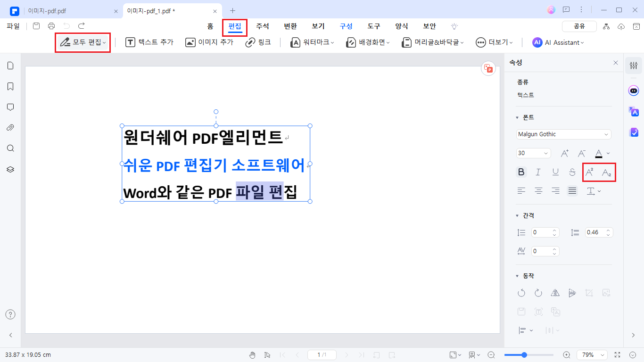Click the Print icon
The image size is (644, 362).
click(x=51, y=26)
